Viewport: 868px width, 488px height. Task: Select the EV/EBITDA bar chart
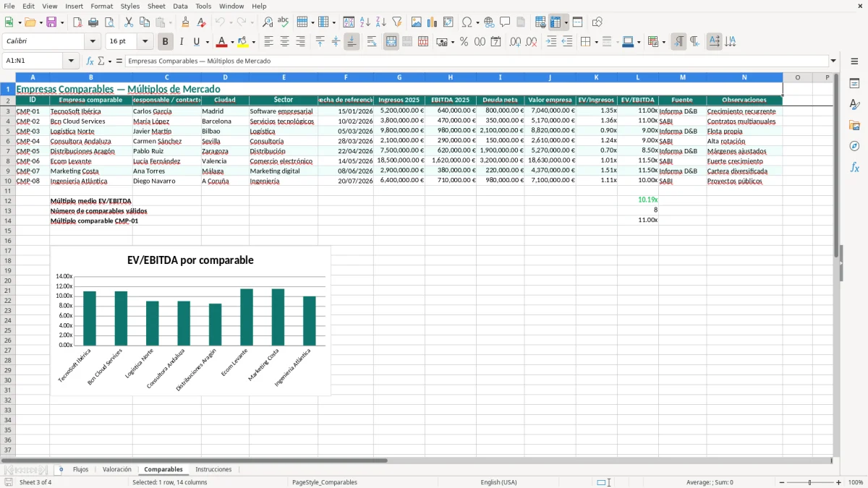[191, 320]
